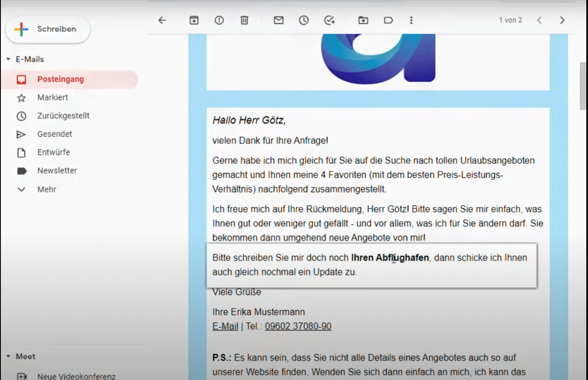This screenshot has width=588, height=380.
Task: Click the vertical scrollbar on the right
Action: point(583,86)
